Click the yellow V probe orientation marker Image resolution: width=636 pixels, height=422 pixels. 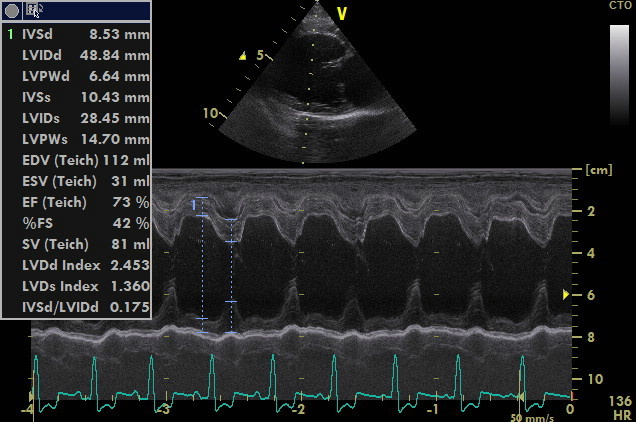[342, 14]
